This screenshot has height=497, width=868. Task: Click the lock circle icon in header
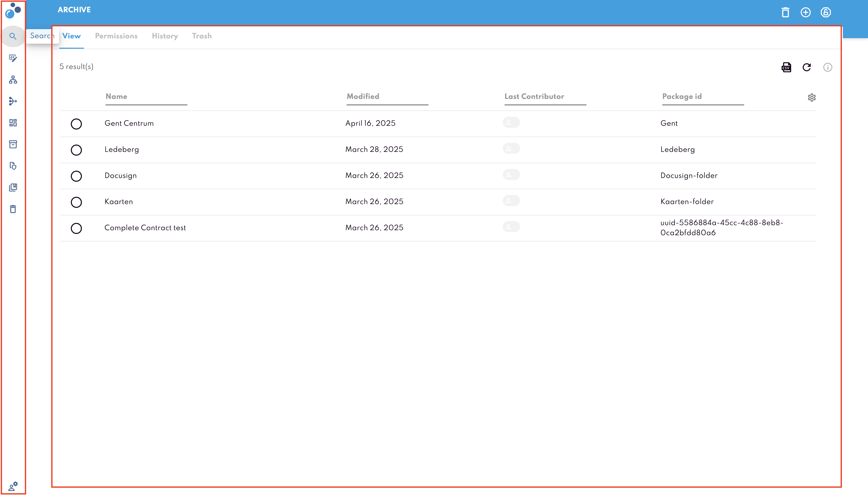click(826, 12)
